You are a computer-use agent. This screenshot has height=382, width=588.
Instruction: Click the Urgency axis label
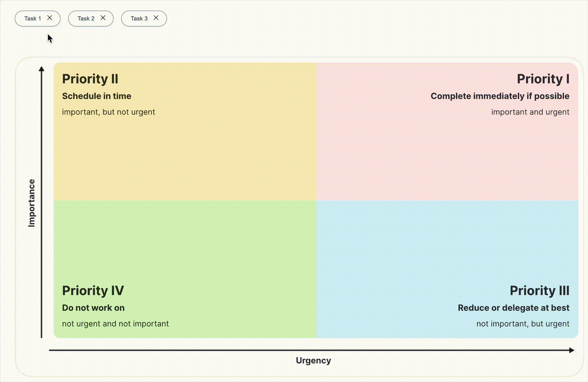pos(313,361)
